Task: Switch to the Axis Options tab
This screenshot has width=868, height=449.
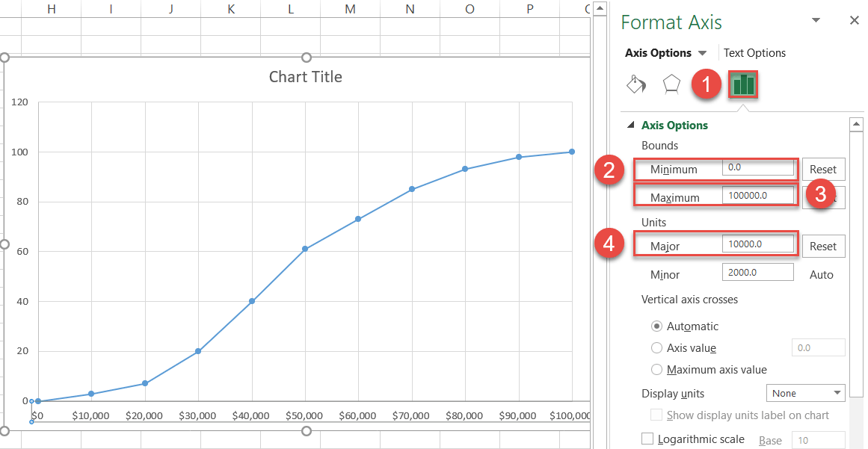Action: [x=658, y=52]
